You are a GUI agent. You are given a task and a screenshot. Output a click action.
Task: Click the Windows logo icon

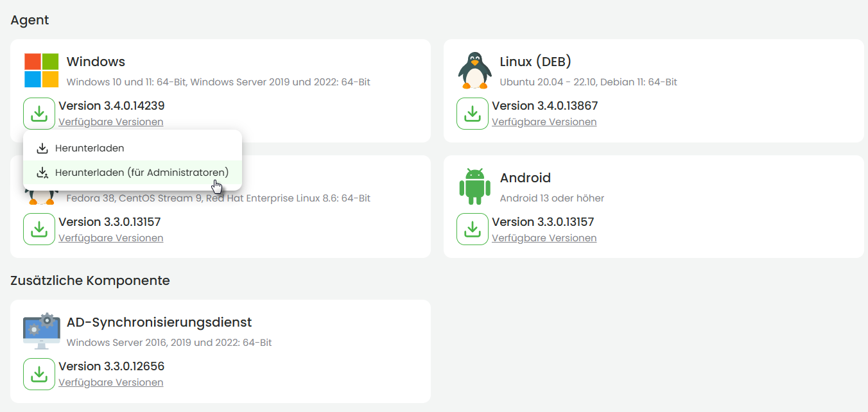(42, 70)
